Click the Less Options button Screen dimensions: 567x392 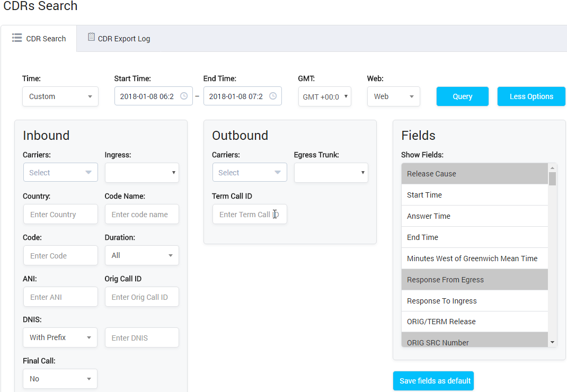pos(531,96)
